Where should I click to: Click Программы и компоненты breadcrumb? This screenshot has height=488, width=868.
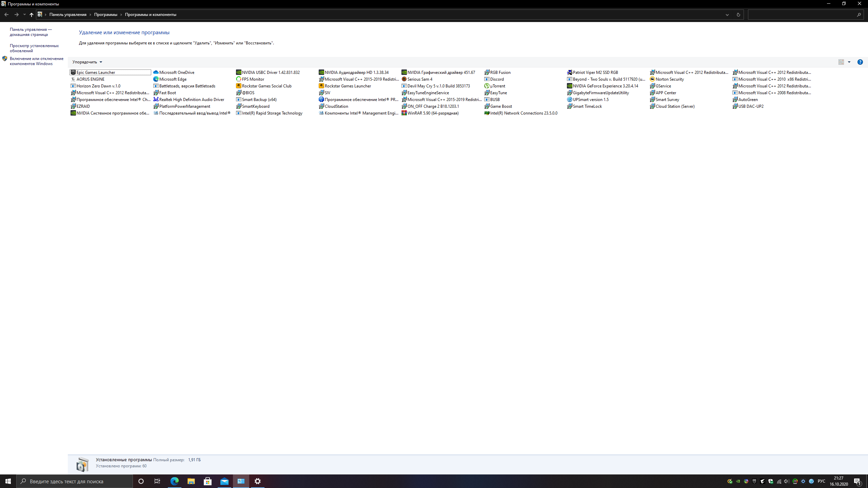151,15
